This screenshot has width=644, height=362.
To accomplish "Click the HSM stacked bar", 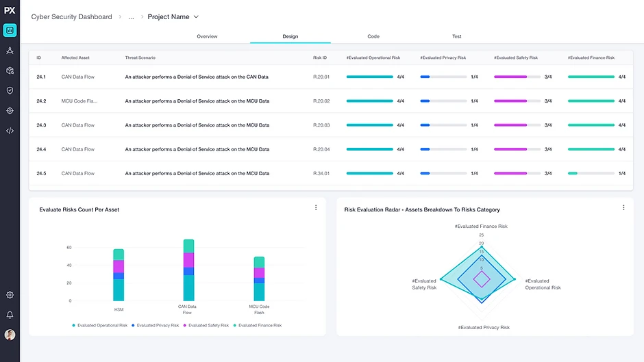I will point(119,275).
